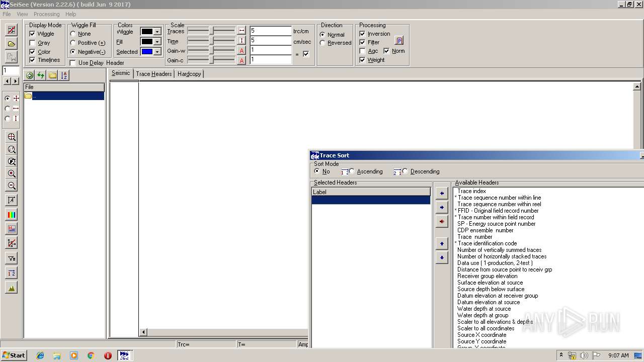Click the zoom rectangle magnifier icon
This screenshot has height=362, width=644.
pos(12,149)
